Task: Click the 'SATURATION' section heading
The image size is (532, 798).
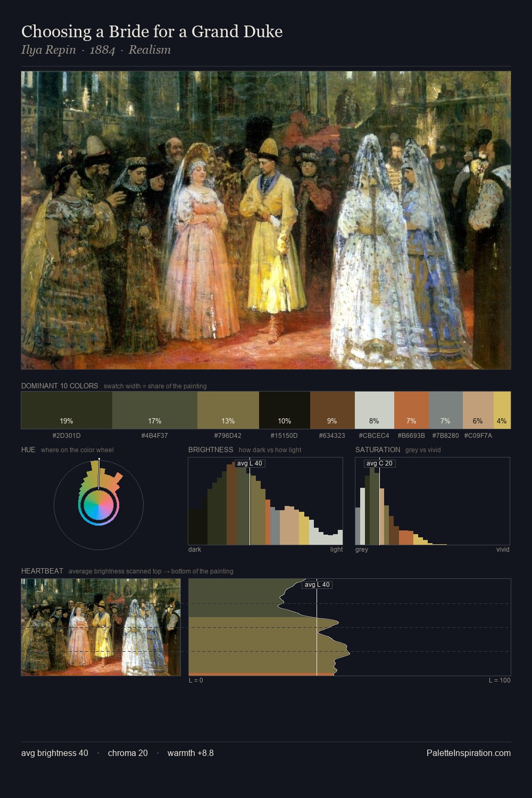Action: (x=378, y=450)
